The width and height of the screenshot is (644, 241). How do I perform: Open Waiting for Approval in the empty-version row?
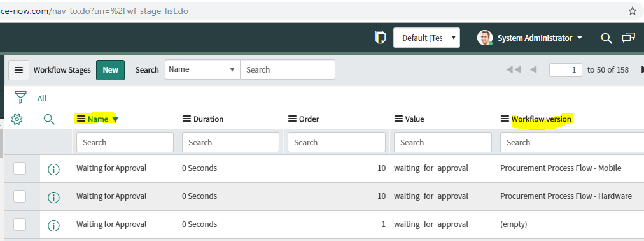tap(111, 224)
